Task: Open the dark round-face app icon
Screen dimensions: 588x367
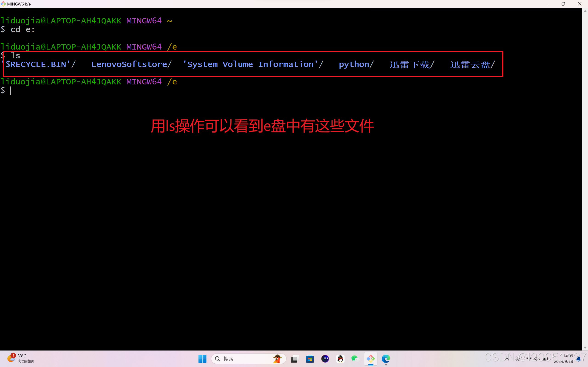Action: click(325, 359)
